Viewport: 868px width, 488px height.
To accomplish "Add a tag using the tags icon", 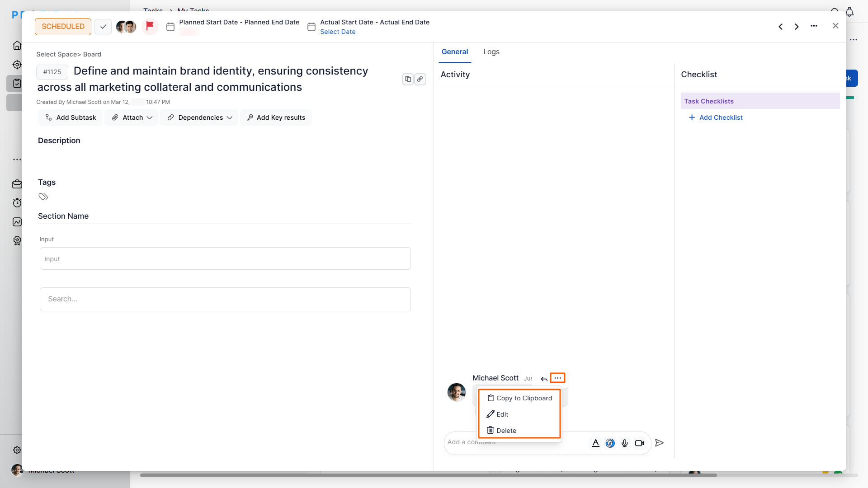I will [43, 197].
